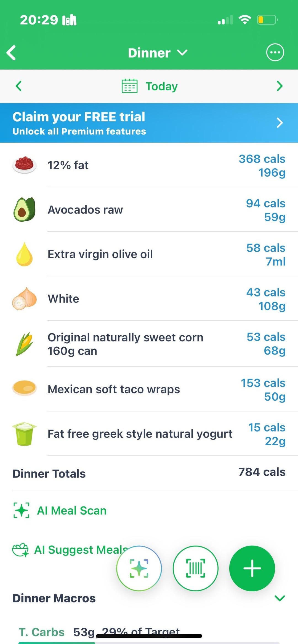The image size is (298, 644).
Task: Tap the avocado food icon
Action: tap(24, 210)
